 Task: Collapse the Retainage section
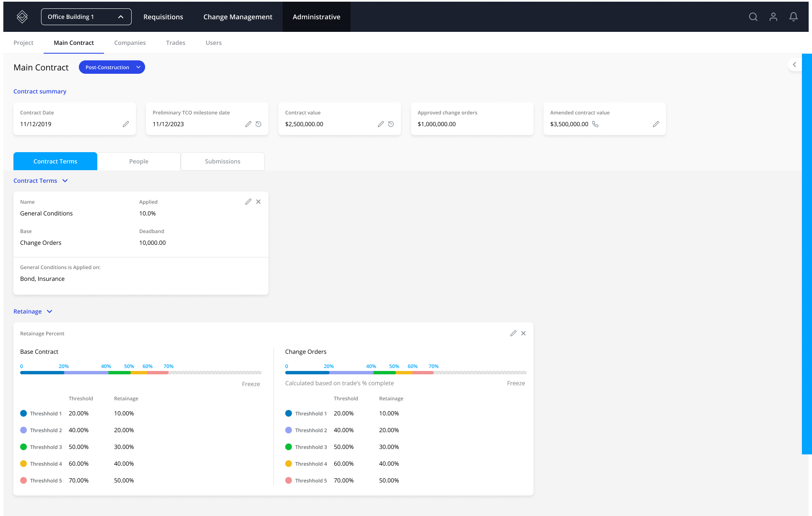click(x=49, y=311)
